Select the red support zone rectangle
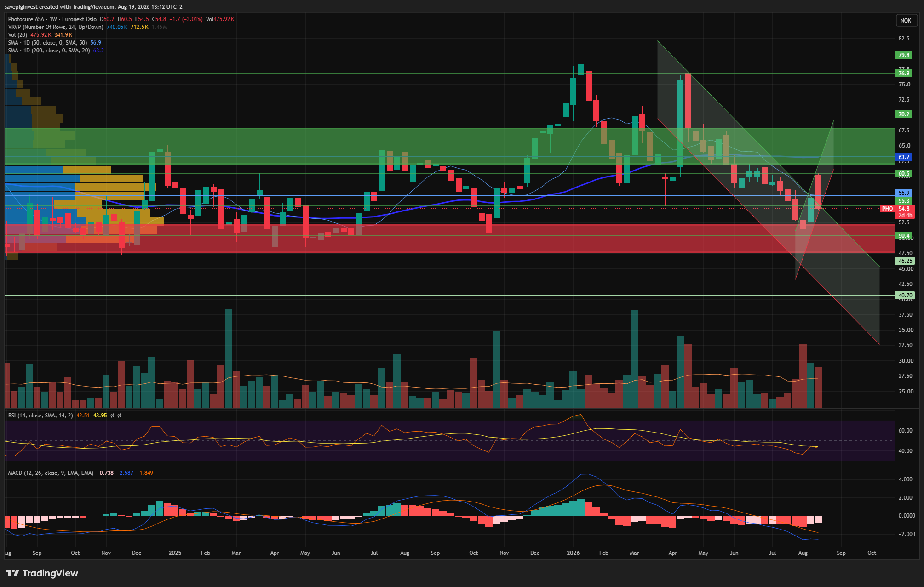 [449, 239]
